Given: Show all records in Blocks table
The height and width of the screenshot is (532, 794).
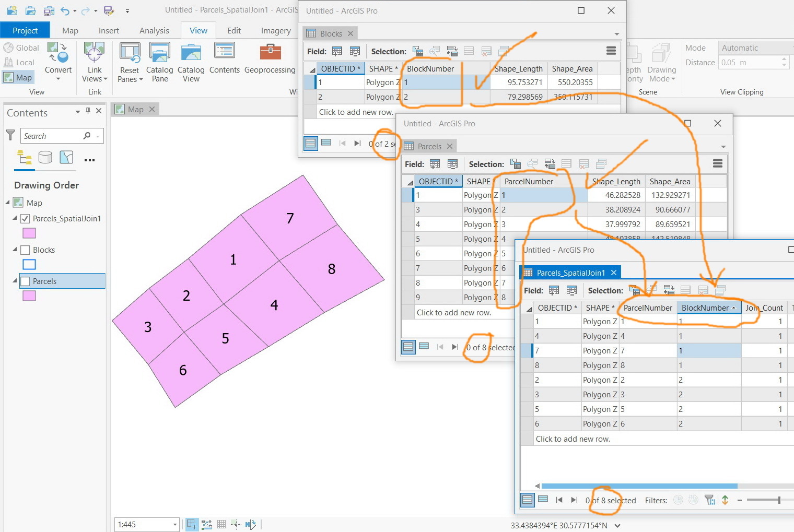Looking at the screenshot, I should 311,143.
